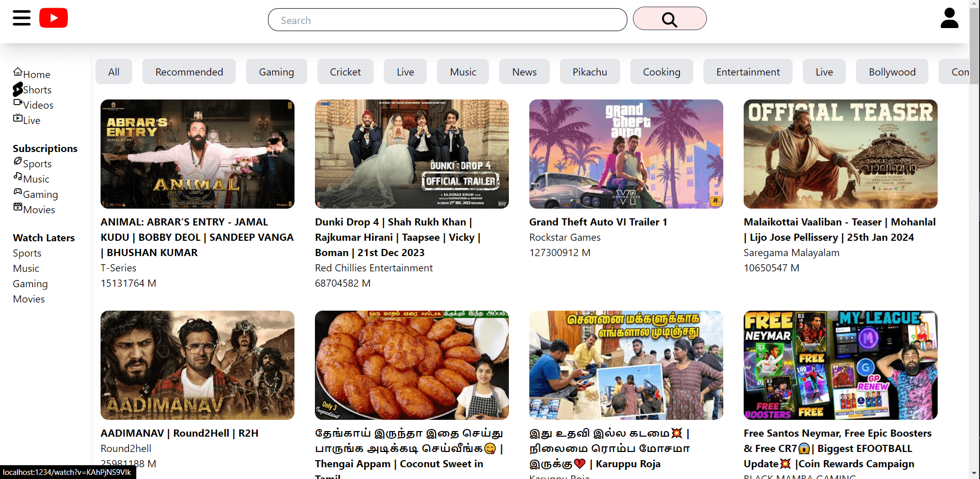Open the Karuppu Roja video thumbnail
980x479 pixels.
tap(626, 365)
